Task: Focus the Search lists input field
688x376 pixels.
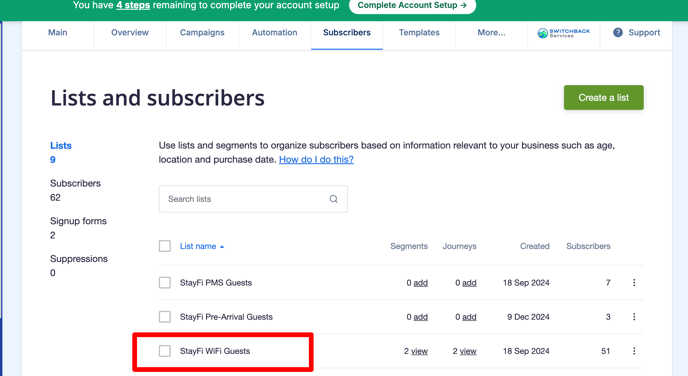Action: (x=253, y=199)
